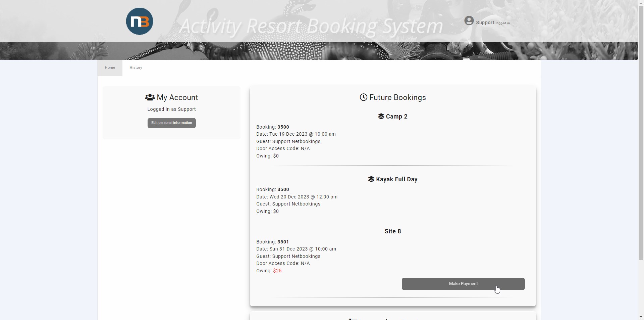The width and height of the screenshot is (644, 320).
Task: Click the clock icon beside Future Bookings
Action: click(x=363, y=97)
